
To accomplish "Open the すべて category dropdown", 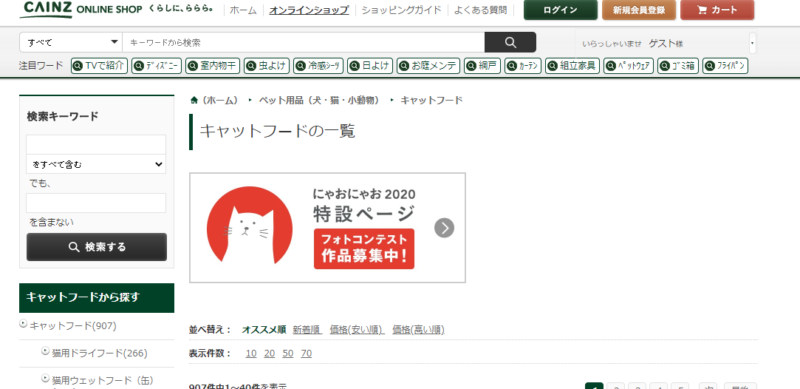I will point(71,42).
